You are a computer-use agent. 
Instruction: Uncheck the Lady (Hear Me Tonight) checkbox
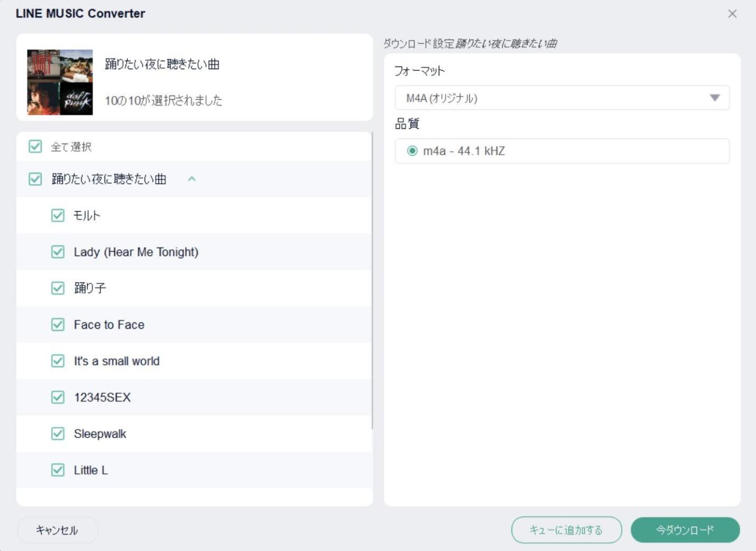[58, 252]
